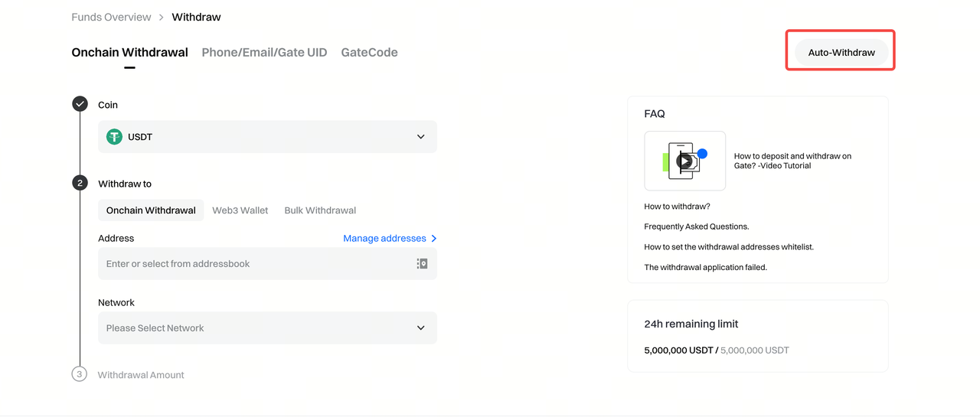This screenshot has height=417, width=980.
Task: Open the How to withdraw FAQ link
Action: pyautogui.click(x=677, y=207)
